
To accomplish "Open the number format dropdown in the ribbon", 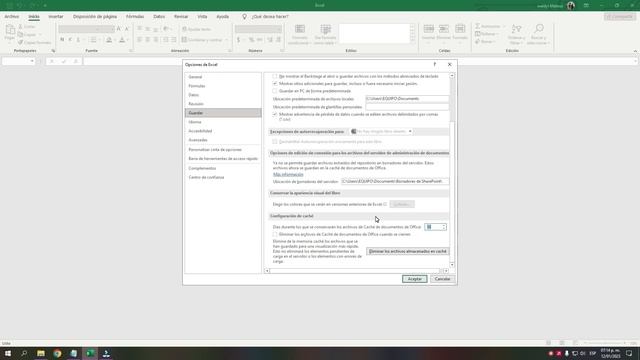I will pyautogui.click(x=279, y=29).
